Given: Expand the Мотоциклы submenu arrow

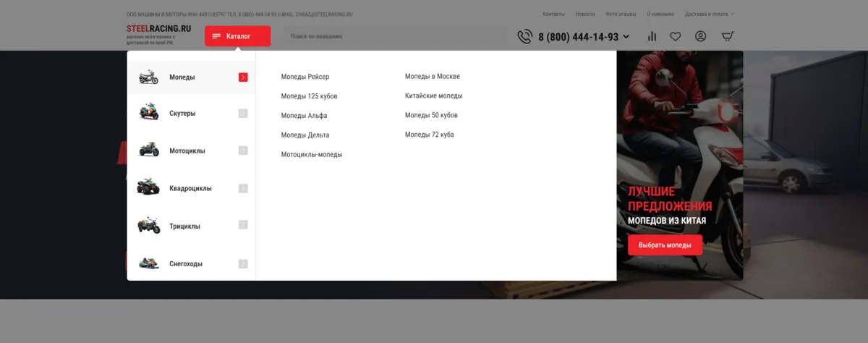Looking at the screenshot, I should [243, 151].
